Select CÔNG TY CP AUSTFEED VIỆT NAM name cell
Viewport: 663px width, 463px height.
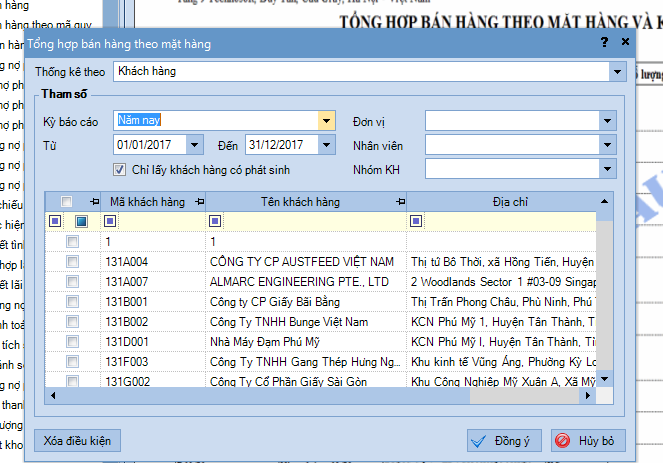click(306, 262)
